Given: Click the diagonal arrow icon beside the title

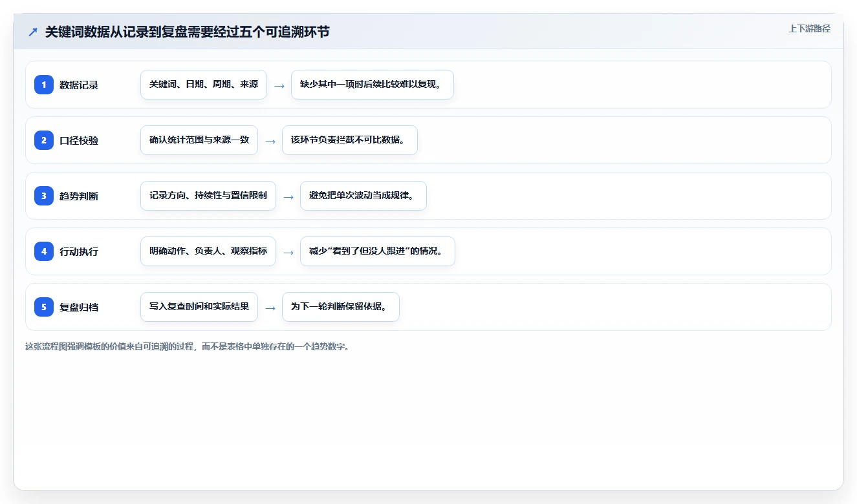Looking at the screenshot, I should point(33,32).
